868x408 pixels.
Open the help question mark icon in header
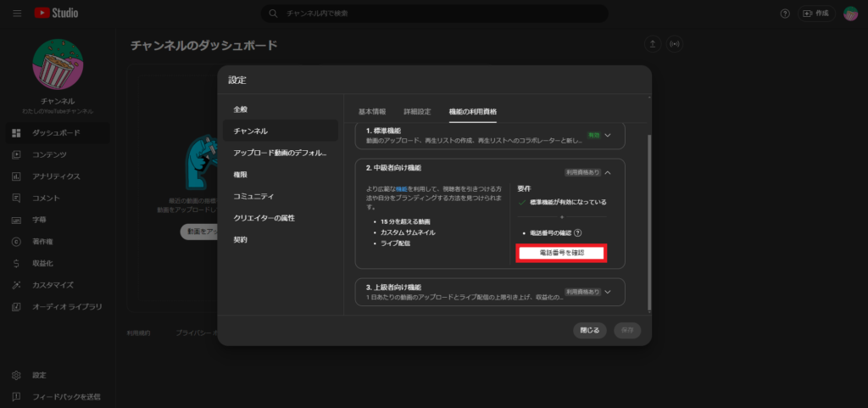coord(785,14)
